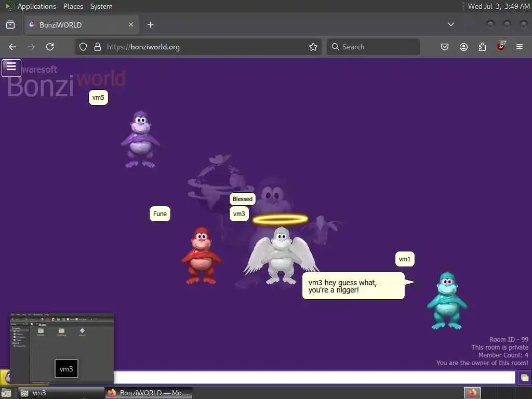Viewport: 532px width, 399px height.
Task: Click the send message button beside chat box
Action: click(524, 378)
